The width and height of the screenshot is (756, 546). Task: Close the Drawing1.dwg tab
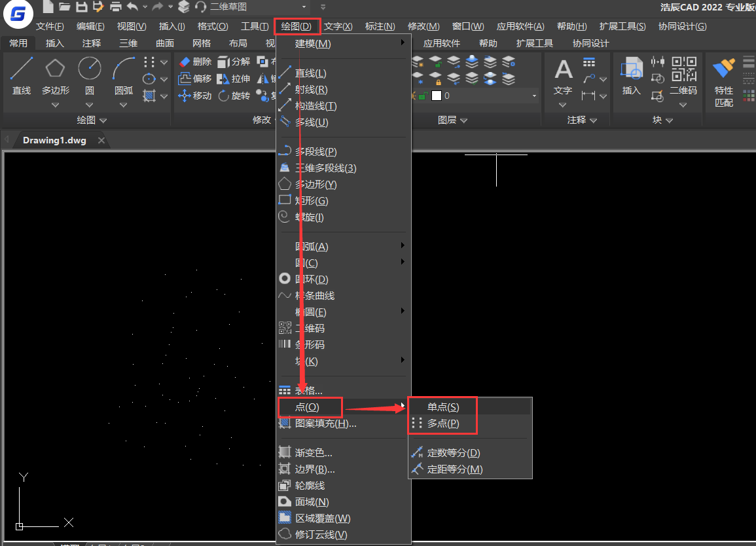pyautogui.click(x=101, y=140)
